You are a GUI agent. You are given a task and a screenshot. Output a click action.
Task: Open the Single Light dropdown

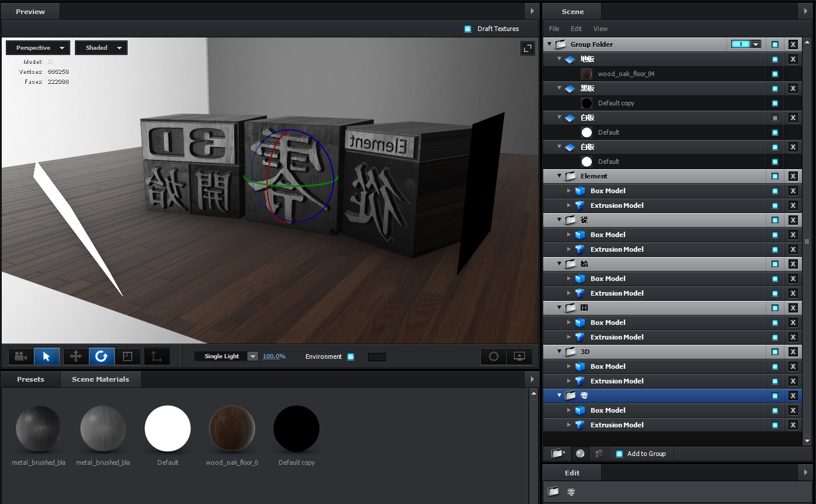point(227,356)
